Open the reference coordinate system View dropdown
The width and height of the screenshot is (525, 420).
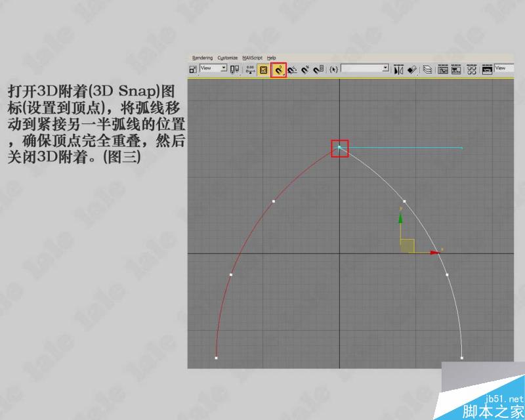pos(210,68)
